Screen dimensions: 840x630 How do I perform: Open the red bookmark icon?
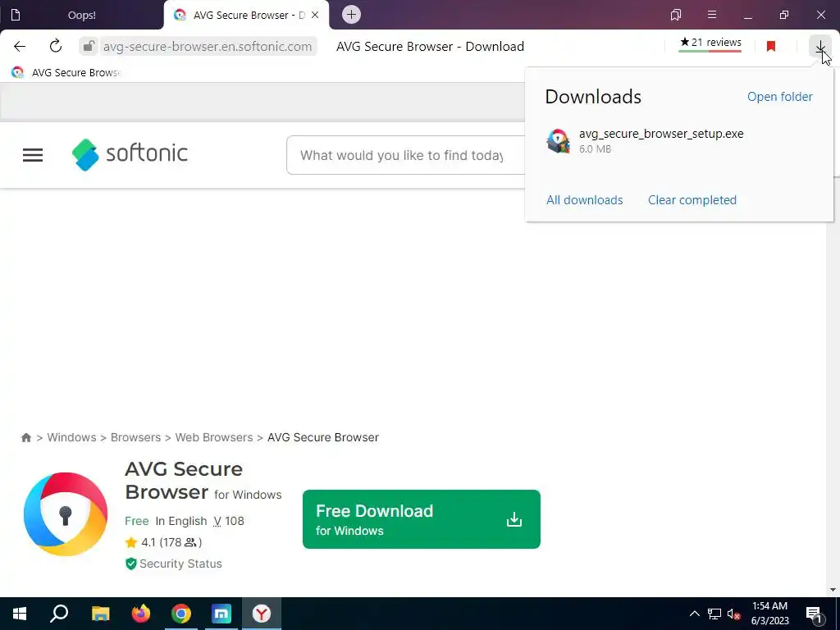point(771,46)
